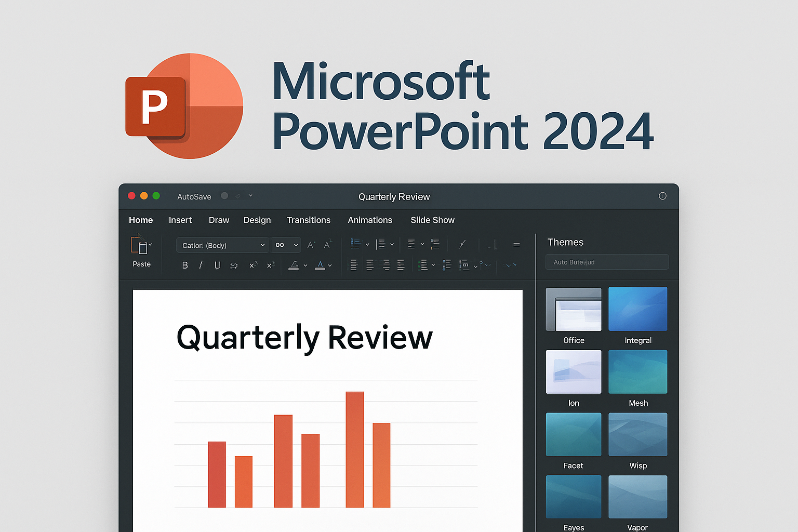This screenshot has height=532, width=798.
Task: Apply Italic formatting
Action: pyautogui.click(x=201, y=265)
